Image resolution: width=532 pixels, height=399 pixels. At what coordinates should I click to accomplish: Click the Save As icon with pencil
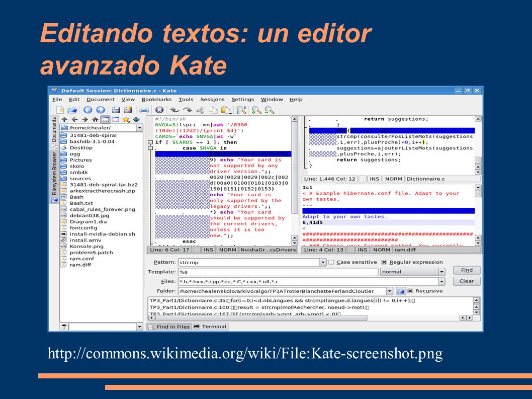click(128, 110)
